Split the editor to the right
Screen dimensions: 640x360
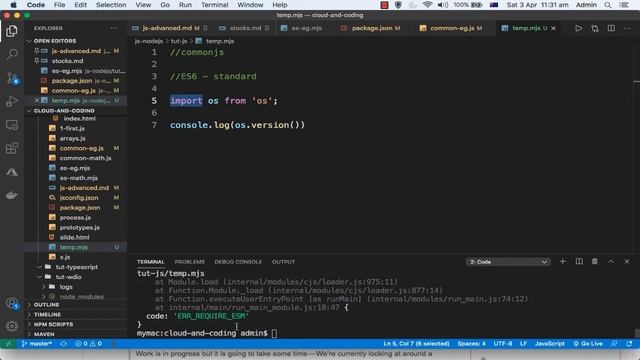(611, 28)
